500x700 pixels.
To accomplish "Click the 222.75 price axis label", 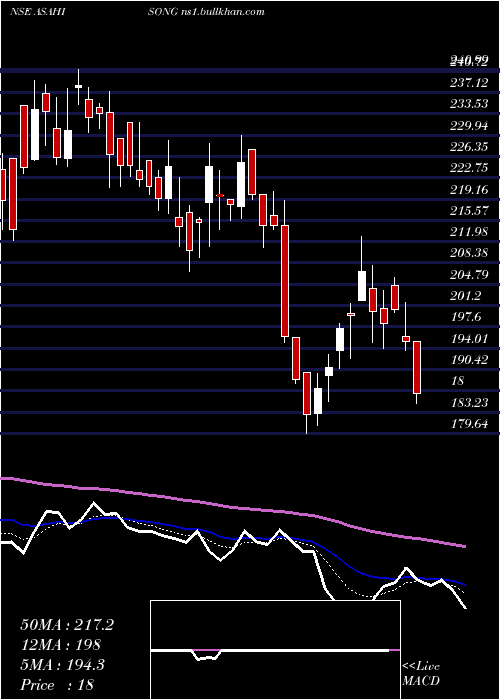I will click(x=469, y=168).
